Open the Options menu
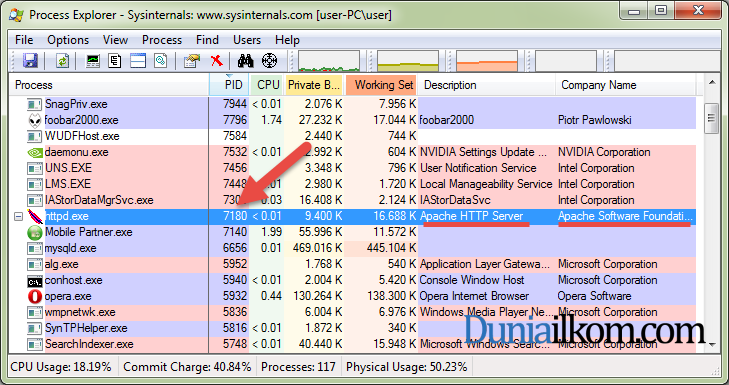Image resolution: width=729 pixels, height=385 pixels. (x=68, y=40)
